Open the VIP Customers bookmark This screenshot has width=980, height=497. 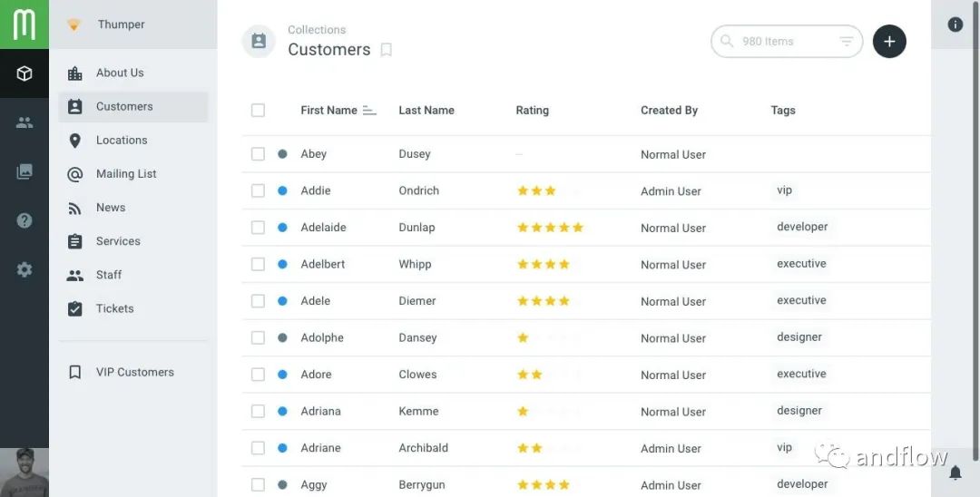pyautogui.click(x=134, y=372)
